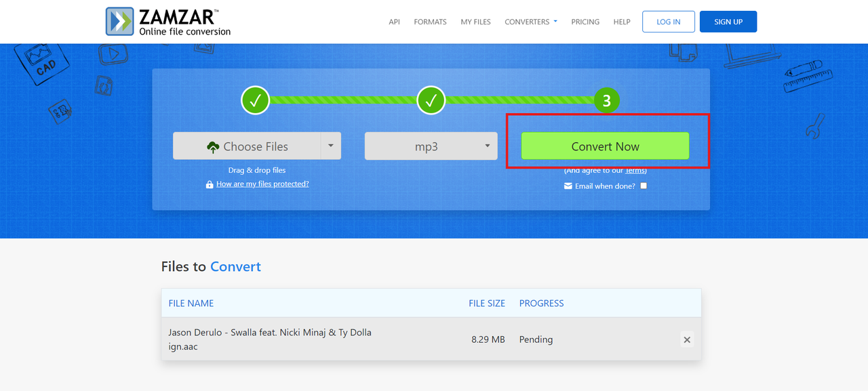The image size is (868, 391).
Task: Click the envelope icon beside Email when done
Action: [x=568, y=186]
